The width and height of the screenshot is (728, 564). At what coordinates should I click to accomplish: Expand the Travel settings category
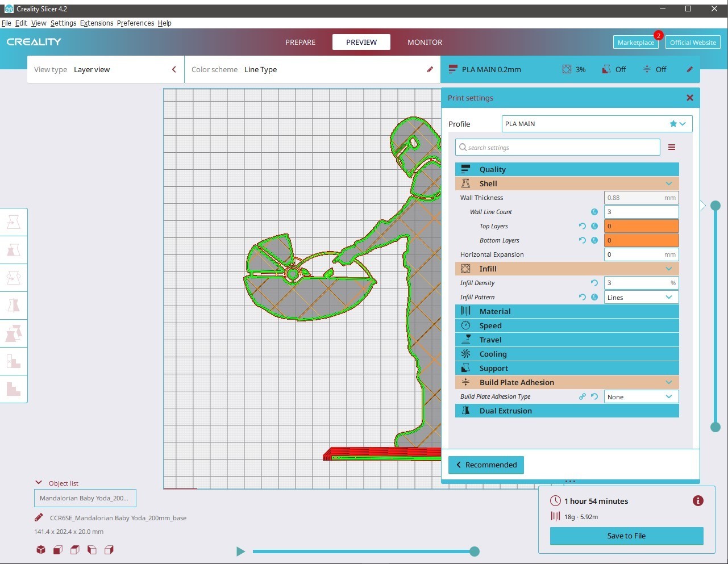567,340
